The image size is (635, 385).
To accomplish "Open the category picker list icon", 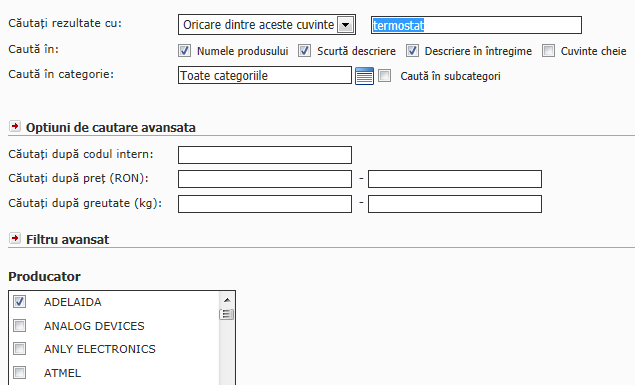I will tap(364, 76).
